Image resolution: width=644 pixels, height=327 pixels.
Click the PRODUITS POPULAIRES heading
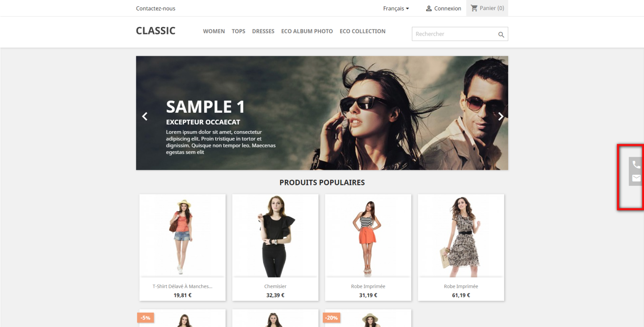322,182
